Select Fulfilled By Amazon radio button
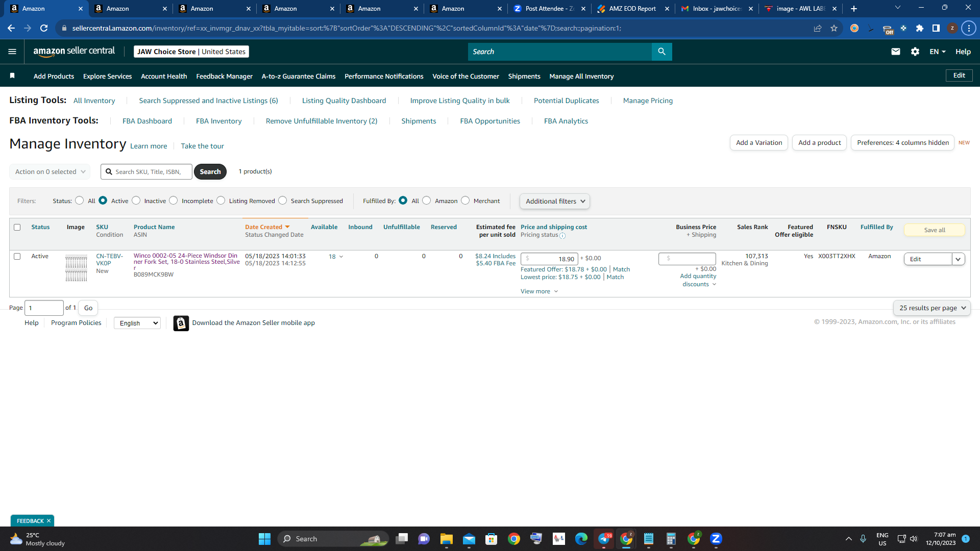 [427, 201]
